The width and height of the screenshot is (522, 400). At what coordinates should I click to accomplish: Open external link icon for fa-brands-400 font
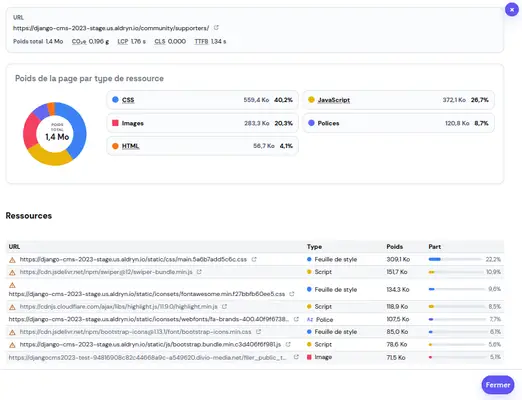pyautogui.click(x=296, y=319)
